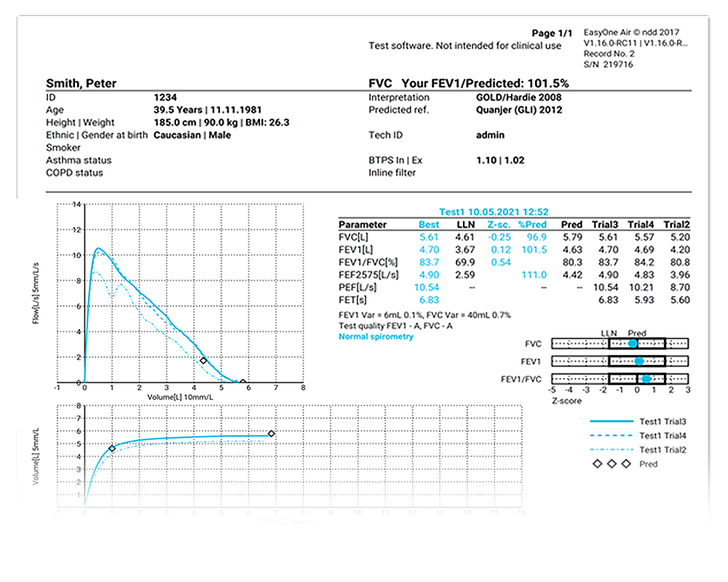
Task: Click the "Quanjer (GLI) 2012" predicted reference
Action: tap(514, 111)
